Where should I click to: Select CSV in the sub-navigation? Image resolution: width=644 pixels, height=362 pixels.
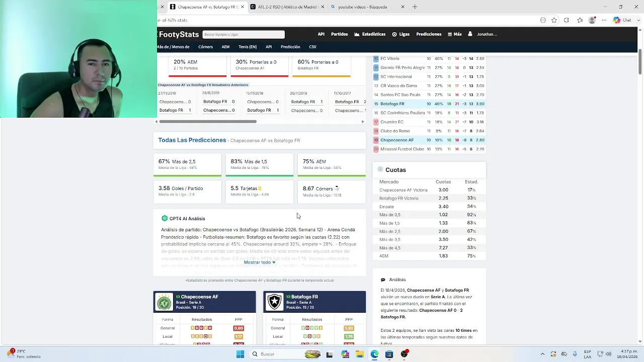[x=312, y=47]
